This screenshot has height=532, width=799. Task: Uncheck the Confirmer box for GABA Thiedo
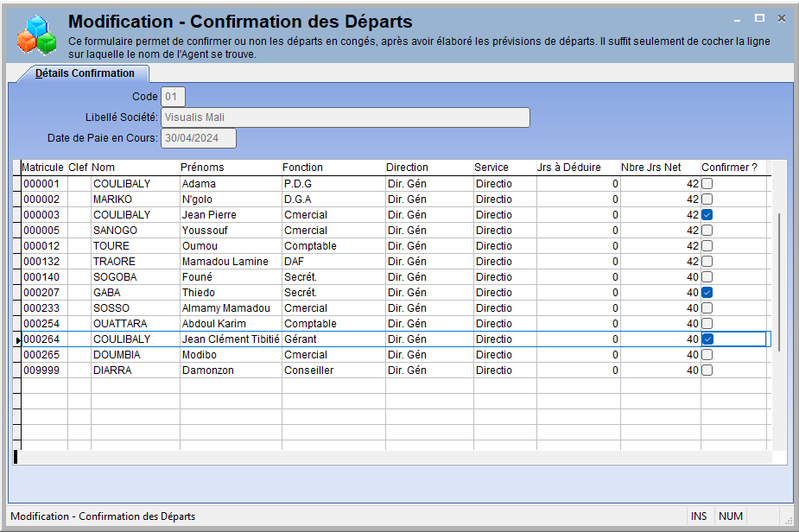(x=707, y=293)
